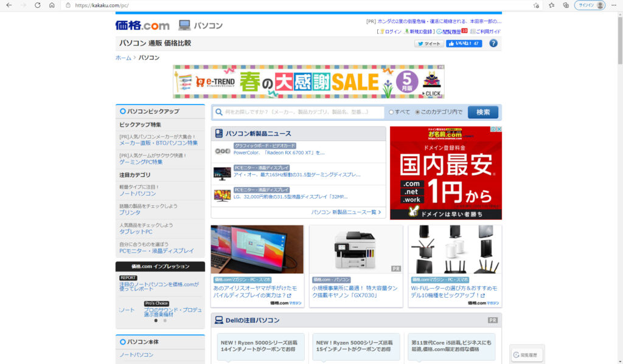Open the mobile display article image
The height and width of the screenshot is (364, 623).
pyautogui.click(x=257, y=249)
